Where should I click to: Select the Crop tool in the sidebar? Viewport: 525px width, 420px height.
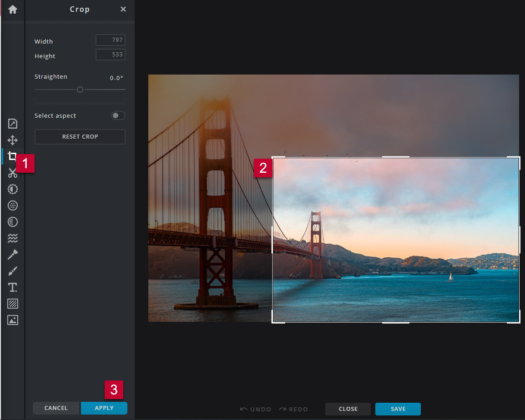click(12, 156)
